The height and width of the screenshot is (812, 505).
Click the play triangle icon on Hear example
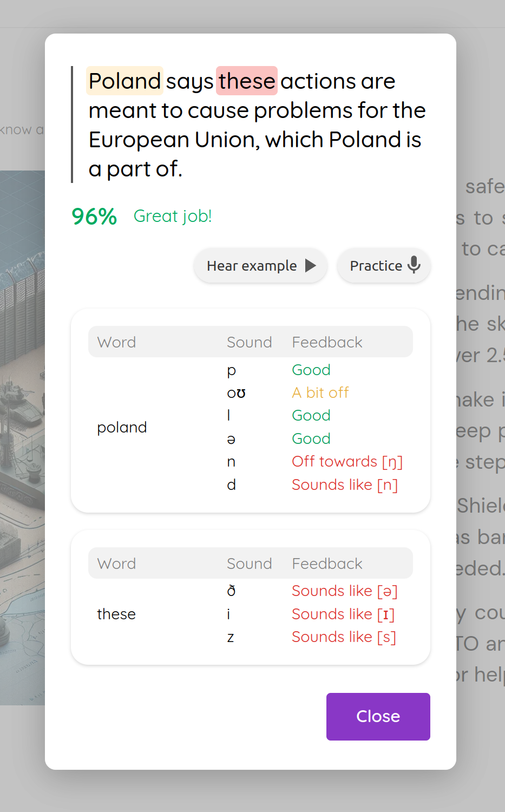point(311,266)
